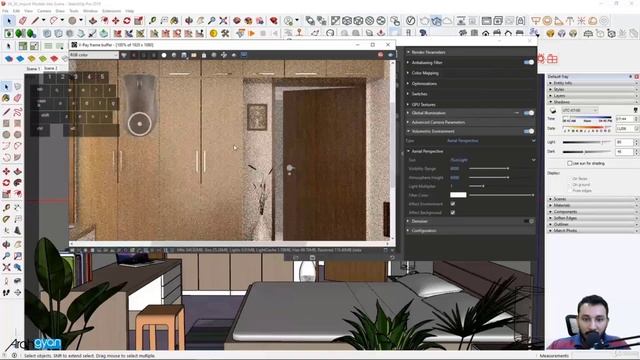Pick the Orbit tool in left palette

tap(6, 244)
